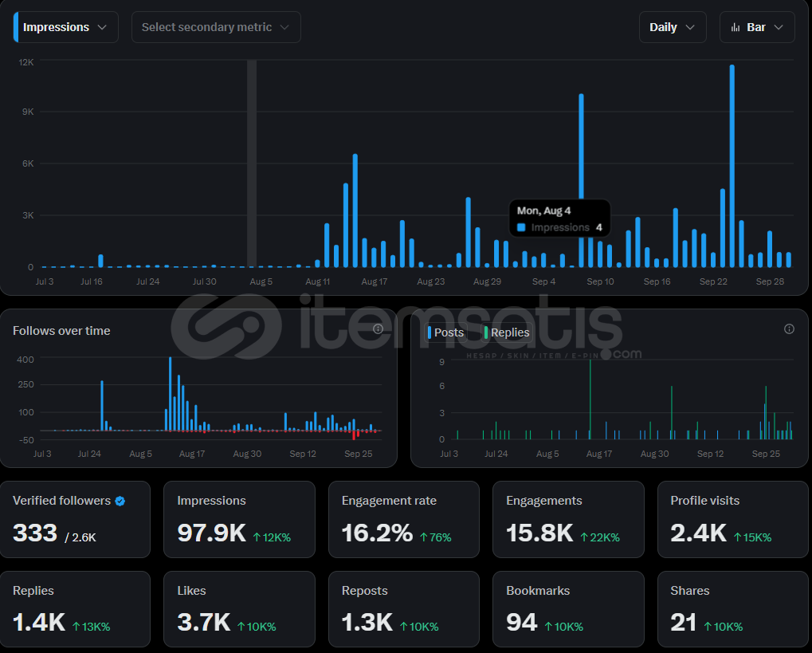The width and height of the screenshot is (812, 653).
Task: Click the info icon in Posts/Replies chart
Action: [x=789, y=329]
